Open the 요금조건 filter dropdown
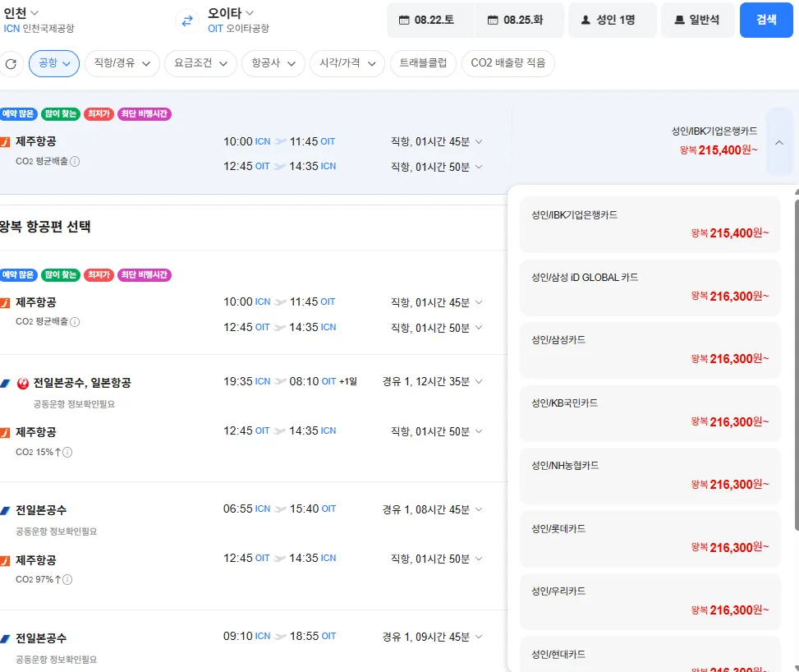The image size is (799, 672). pos(200,64)
